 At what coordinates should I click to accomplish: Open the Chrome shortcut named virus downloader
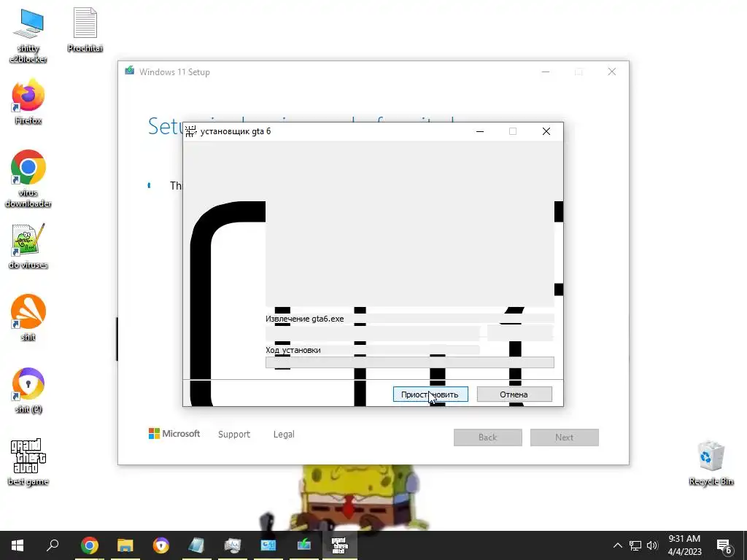28,179
